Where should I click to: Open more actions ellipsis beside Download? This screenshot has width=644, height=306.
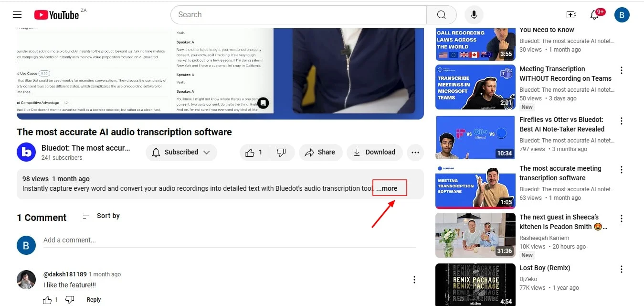tap(415, 153)
